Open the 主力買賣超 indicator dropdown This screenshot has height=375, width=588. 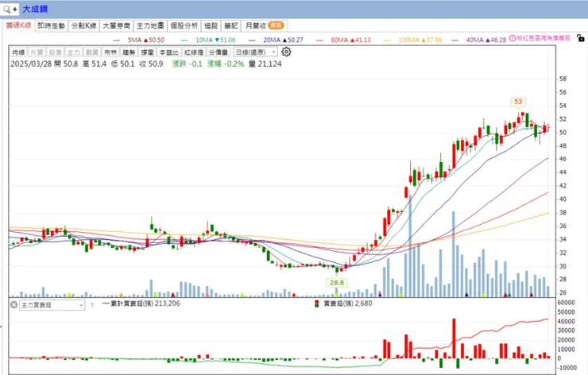(52, 305)
